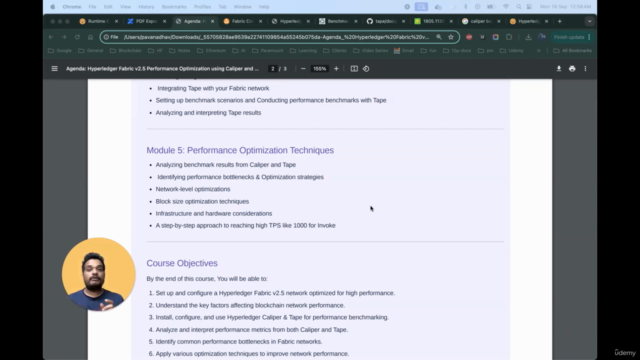Open a new browser tab
Viewport: 640px width, 360px height.
click(x=560, y=21)
